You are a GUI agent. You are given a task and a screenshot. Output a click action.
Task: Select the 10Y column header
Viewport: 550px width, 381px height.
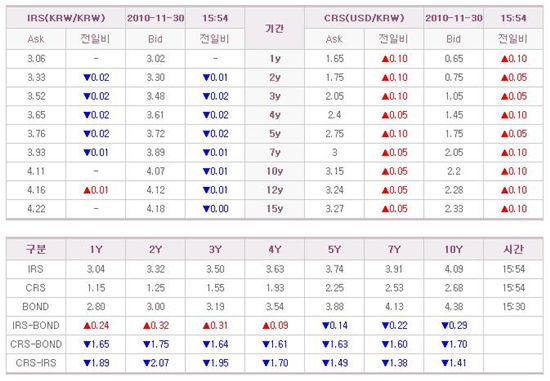click(454, 249)
